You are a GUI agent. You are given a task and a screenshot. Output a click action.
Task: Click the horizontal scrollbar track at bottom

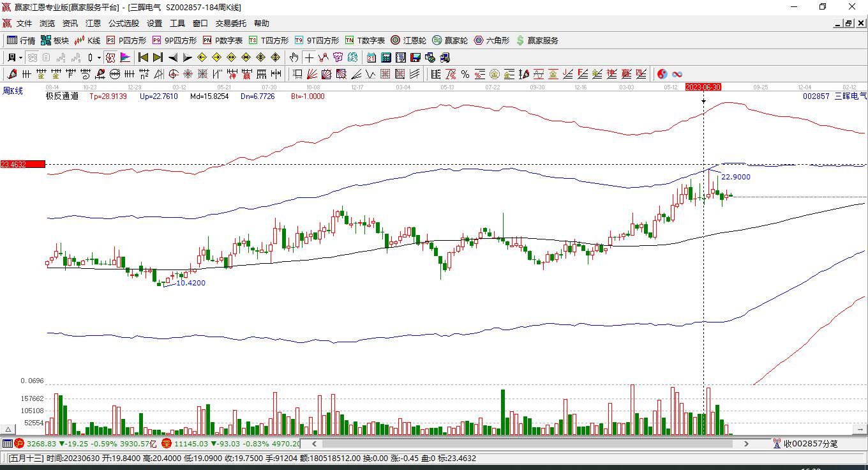(x=530, y=443)
